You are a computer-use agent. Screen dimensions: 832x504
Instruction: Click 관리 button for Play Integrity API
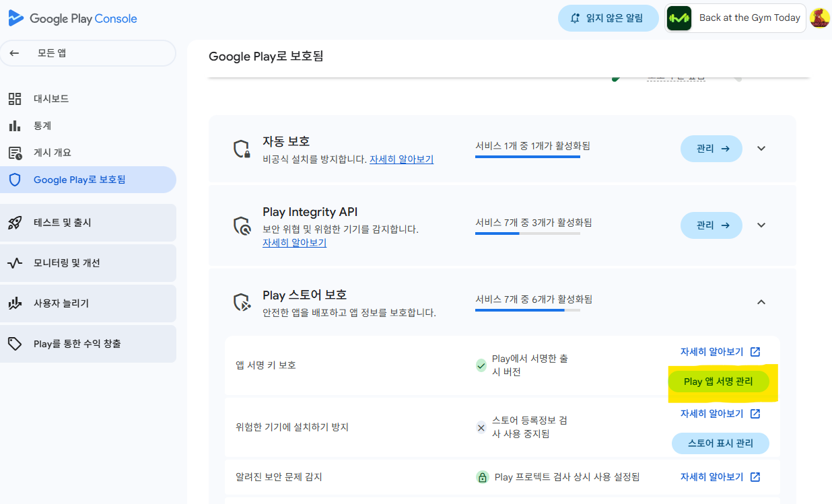tap(712, 225)
